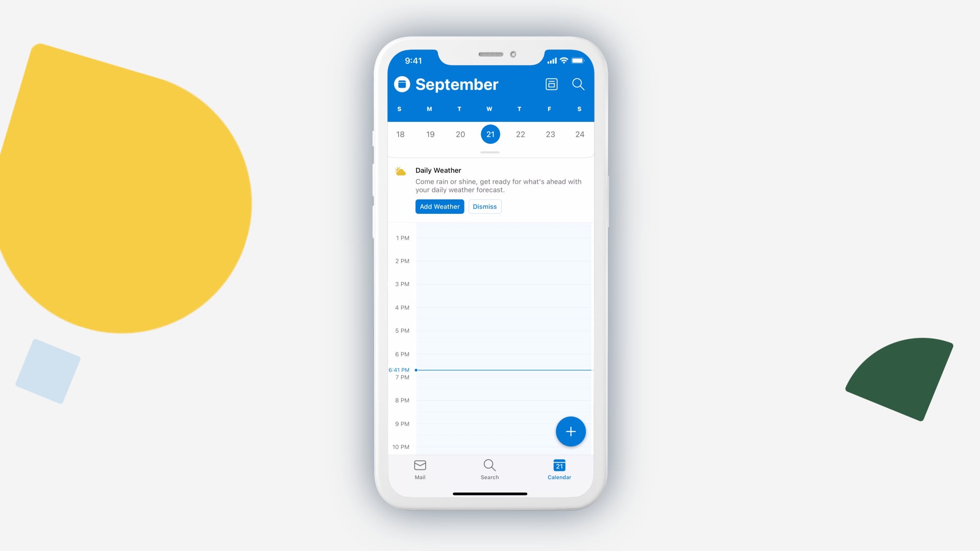The height and width of the screenshot is (551, 980).
Task: Toggle to Monday 20 date
Action: pos(460,134)
